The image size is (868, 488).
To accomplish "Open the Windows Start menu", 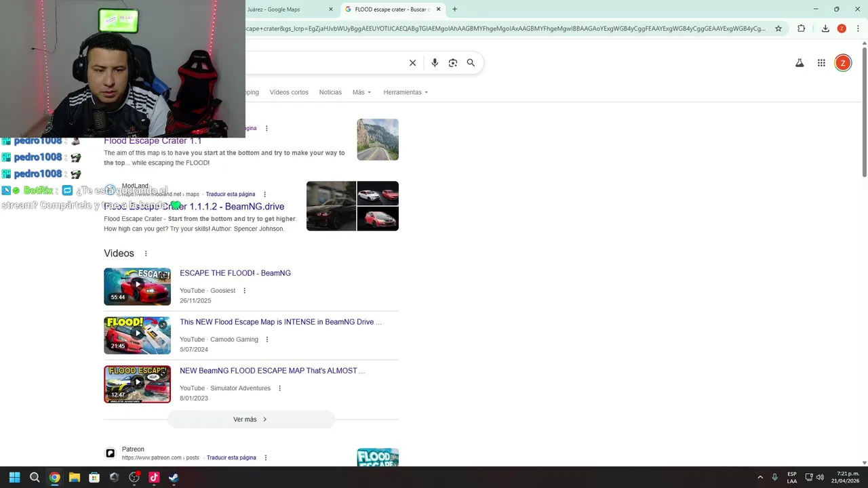I will tap(14, 477).
